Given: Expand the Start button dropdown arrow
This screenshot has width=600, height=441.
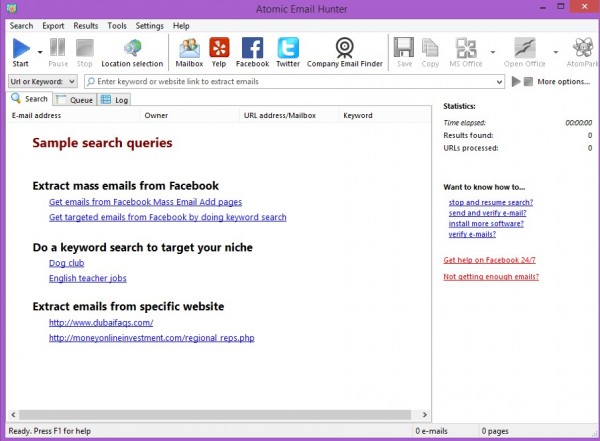Looking at the screenshot, I should (x=40, y=52).
